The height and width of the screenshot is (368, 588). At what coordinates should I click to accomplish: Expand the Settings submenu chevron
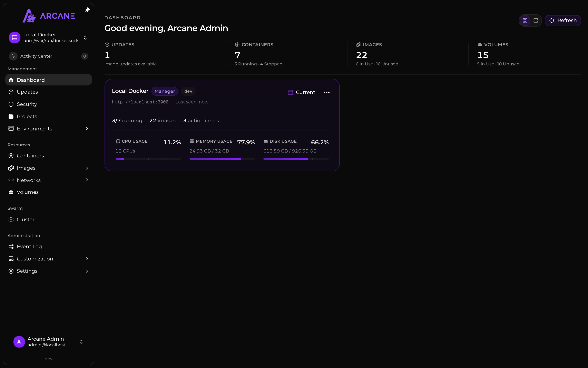[87, 271]
